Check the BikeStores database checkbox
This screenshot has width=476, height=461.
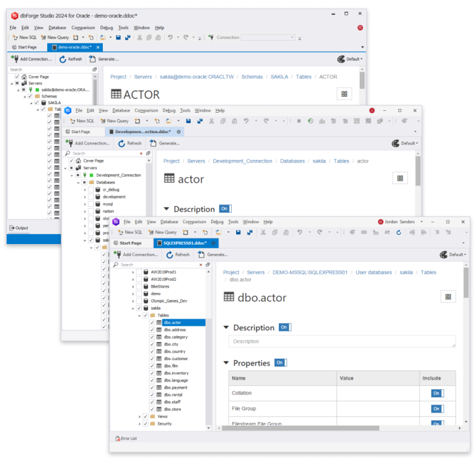tap(139, 286)
